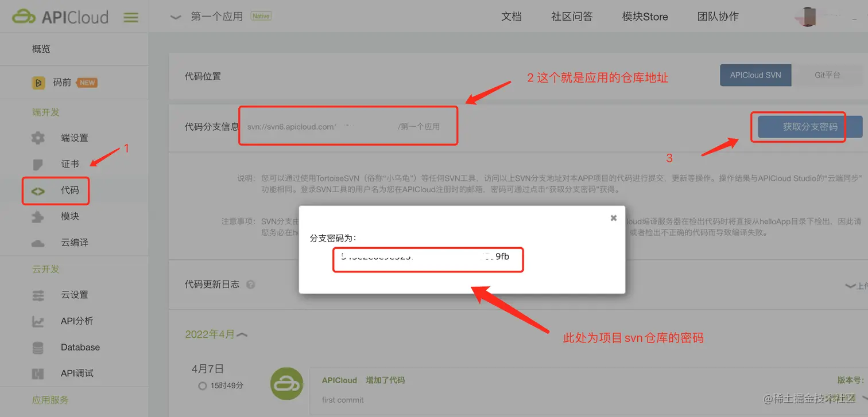Toggle the hamburger sidebar menu icon
The height and width of the screenshot is (417, 868).
pos(131,17)
